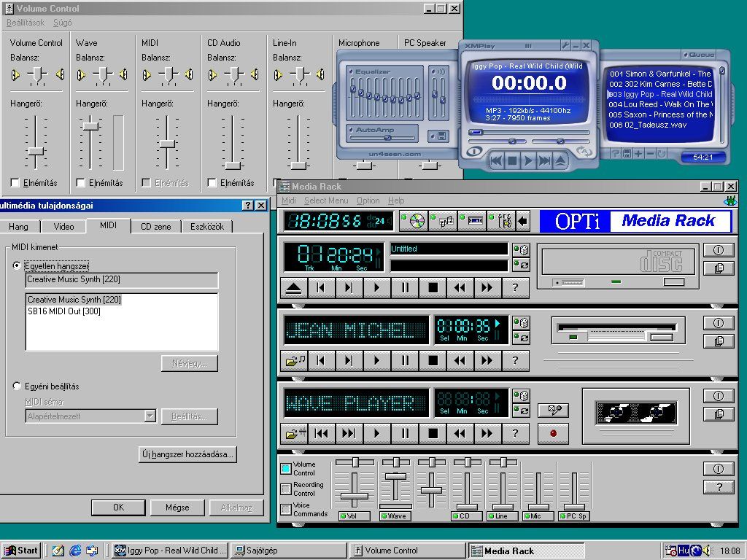The width and height of the screenshot is (747, 560).
Task: Toggle random play in the MIDI player
Action: [x=521, y=323]
